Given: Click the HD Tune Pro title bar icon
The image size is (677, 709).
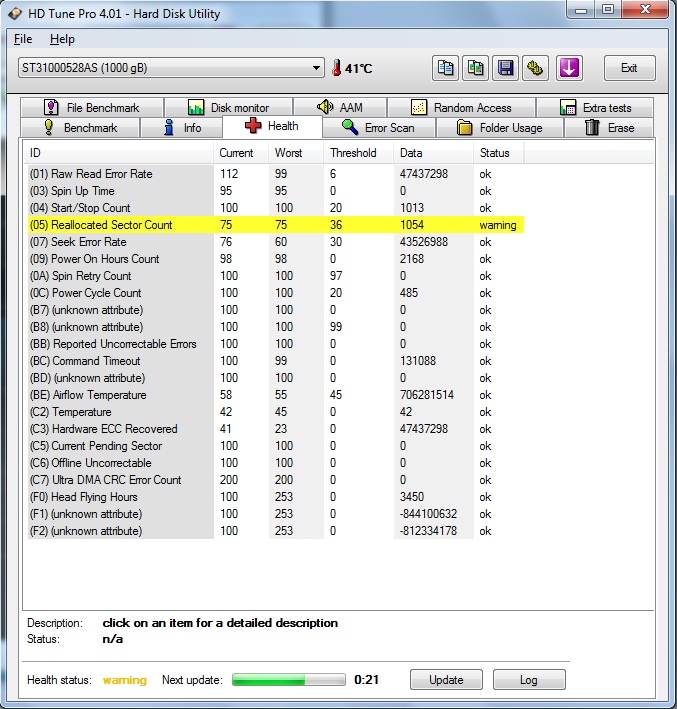Looking at the screenshot, I should (15, 14).
